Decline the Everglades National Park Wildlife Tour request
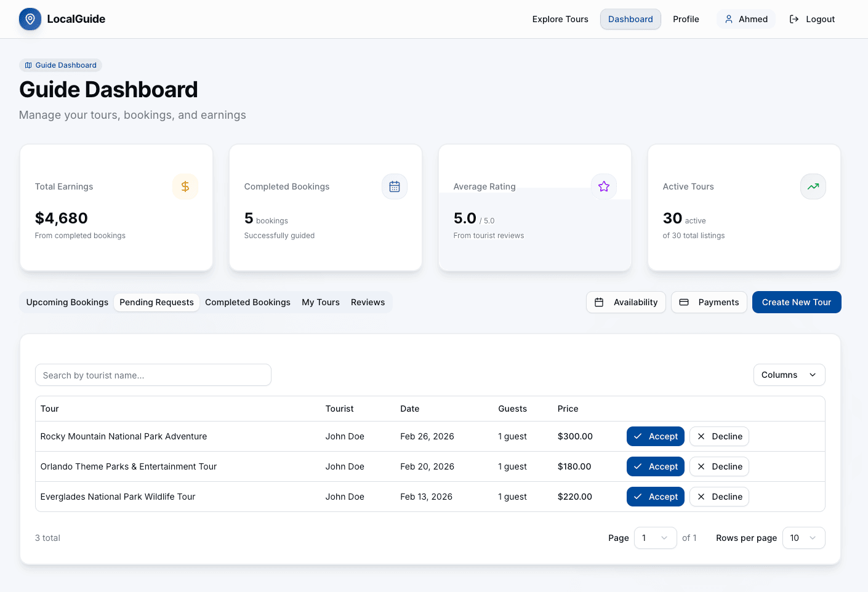 point(719,497)
